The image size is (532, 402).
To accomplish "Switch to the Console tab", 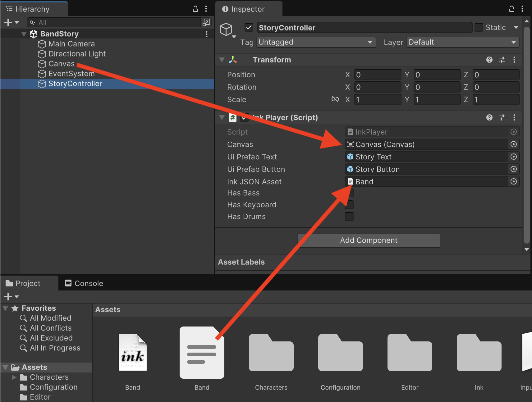I will (84, 283).
